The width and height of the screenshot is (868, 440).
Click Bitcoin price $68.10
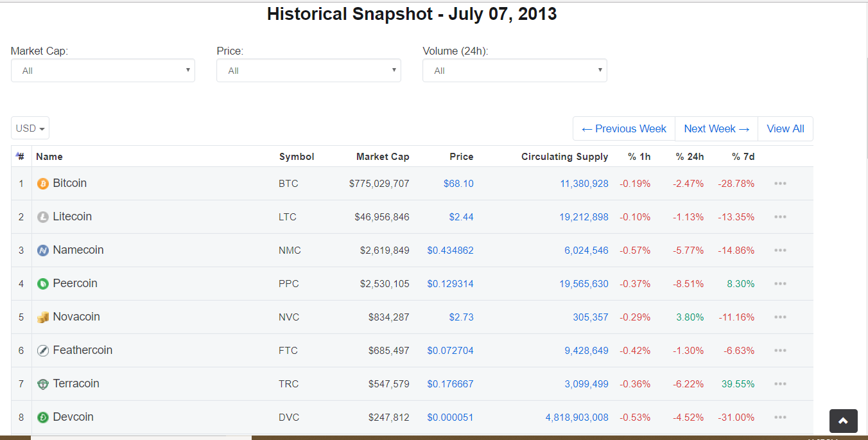pyautogui.click(x=458, y=184)
